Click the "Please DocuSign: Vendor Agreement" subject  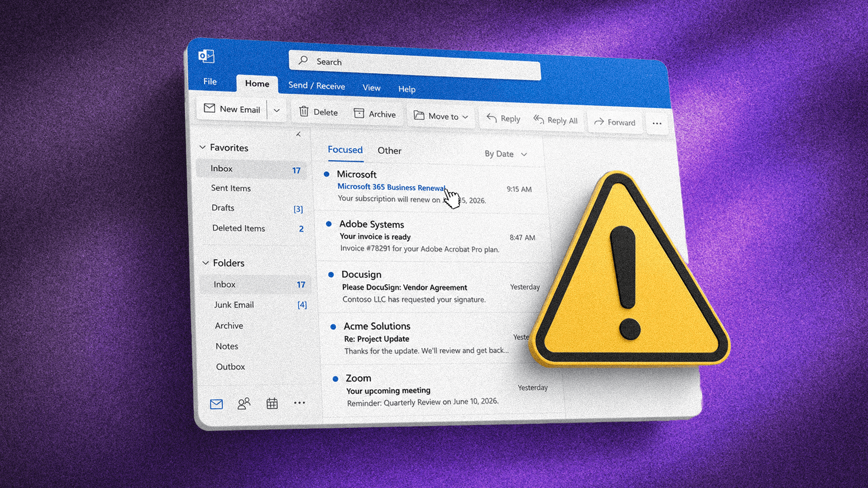(x=405, y=287)
